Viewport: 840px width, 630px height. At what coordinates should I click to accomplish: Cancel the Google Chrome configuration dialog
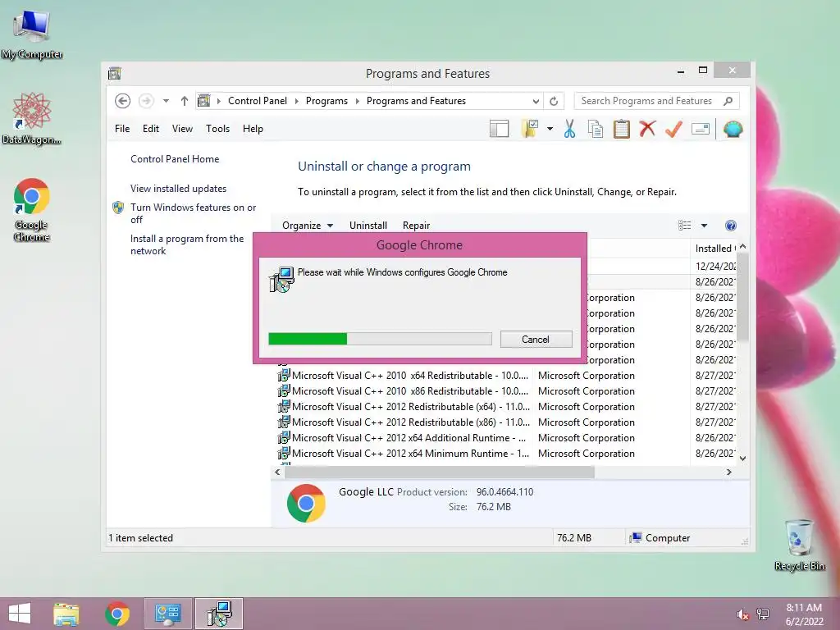click(x=536, y=340)
